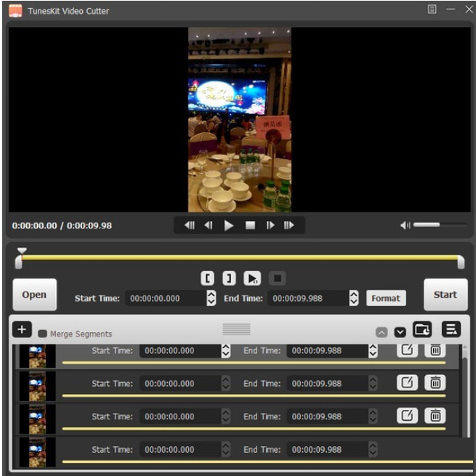Click main End Time field
The image size is (476, 476).
coord(308,298)
